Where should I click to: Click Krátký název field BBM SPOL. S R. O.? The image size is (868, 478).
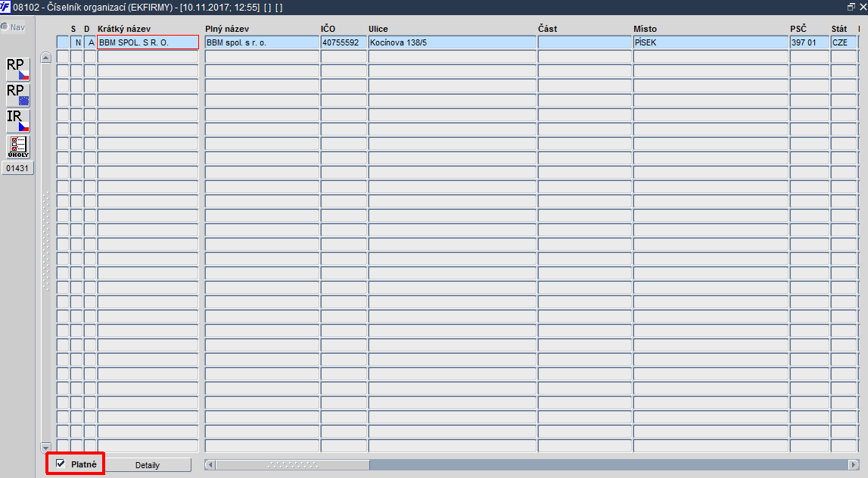click(x=148, y=42)
